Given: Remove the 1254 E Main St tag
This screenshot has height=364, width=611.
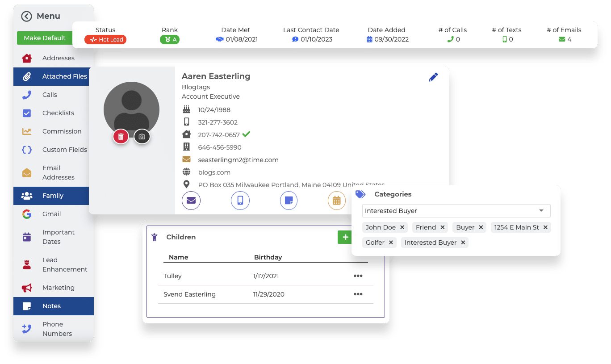Looking at the screenshot, I should (545, 227).
